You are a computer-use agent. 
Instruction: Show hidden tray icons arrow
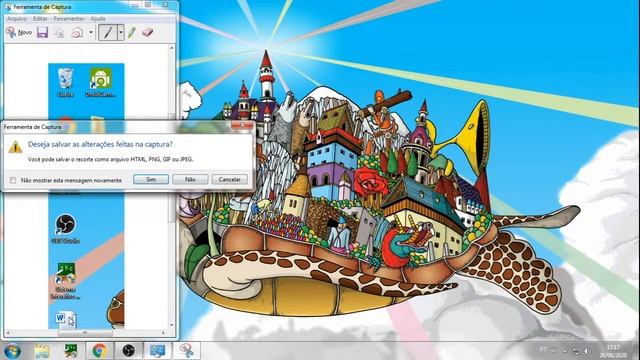point(565,351)
